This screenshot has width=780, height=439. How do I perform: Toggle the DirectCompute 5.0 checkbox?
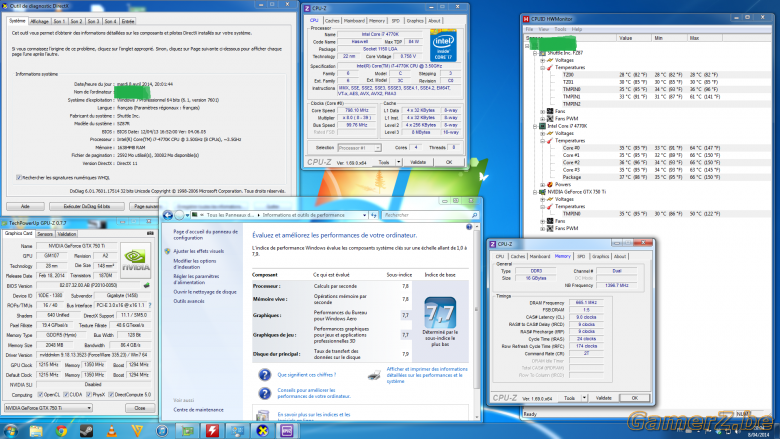click(111, 395)
